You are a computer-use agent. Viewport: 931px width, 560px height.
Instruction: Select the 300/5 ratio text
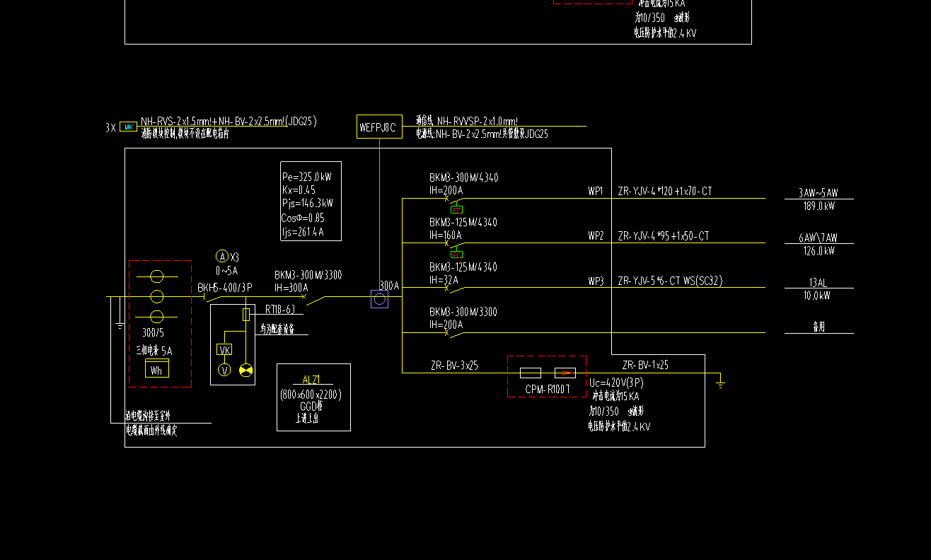tap(154, 332)
